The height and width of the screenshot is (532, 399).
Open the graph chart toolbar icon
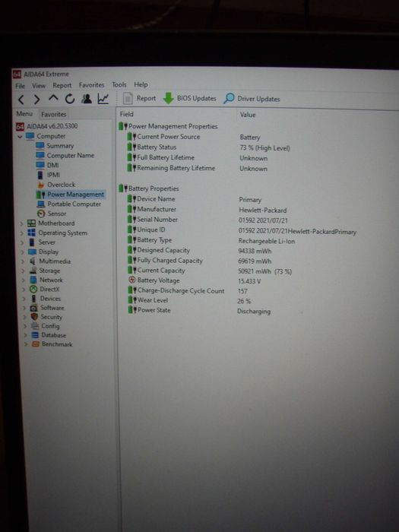click(x=103, y=99)
